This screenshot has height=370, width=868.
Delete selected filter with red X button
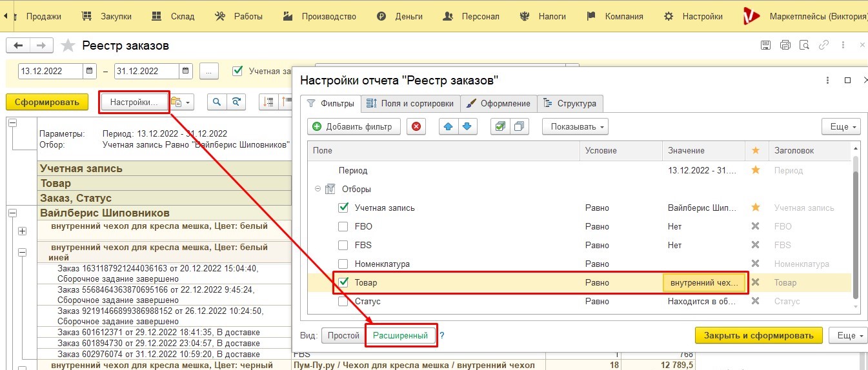coord(416,126)
